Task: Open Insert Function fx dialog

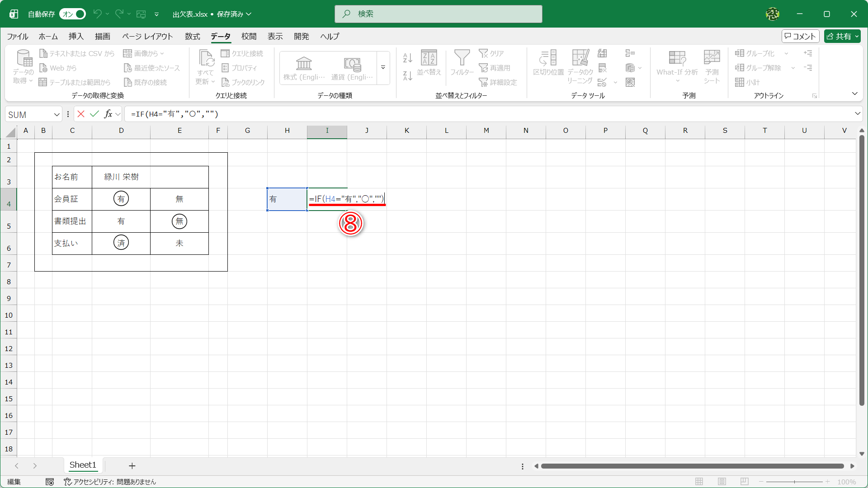Action: pos(108,114)
